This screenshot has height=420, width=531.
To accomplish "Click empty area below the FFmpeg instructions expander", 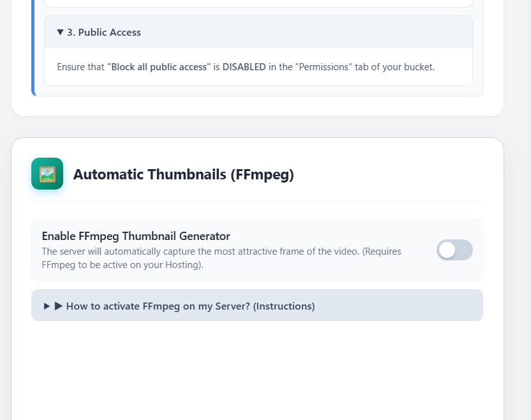I will (257, 370).
